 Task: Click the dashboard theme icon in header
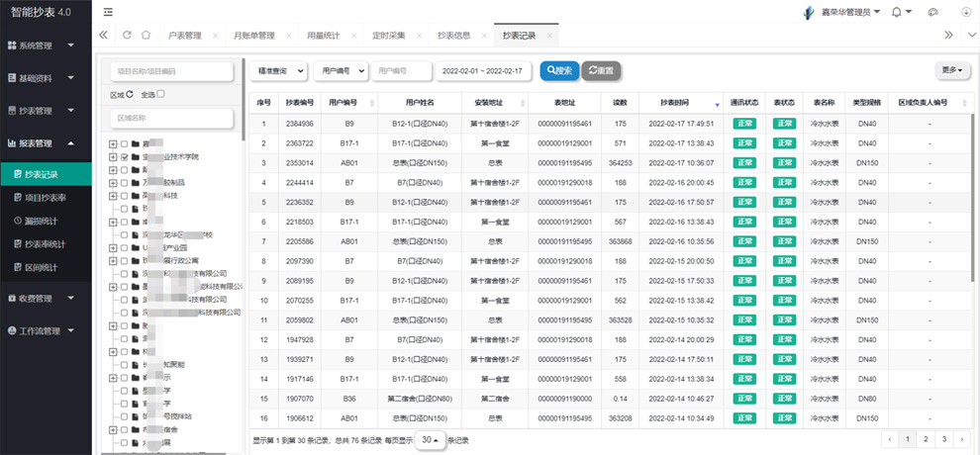tap(932, 12)
